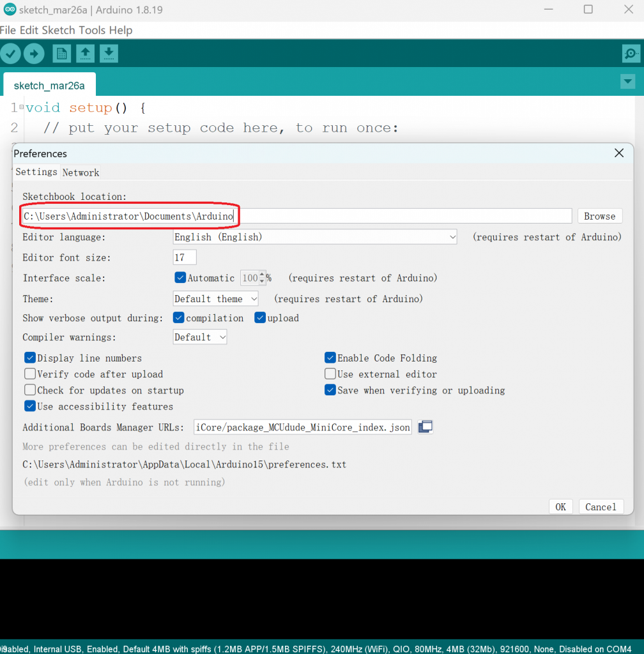Open the Serial Monitor magnifier icon
Viewport: 644px width, 654px height.
631,54
